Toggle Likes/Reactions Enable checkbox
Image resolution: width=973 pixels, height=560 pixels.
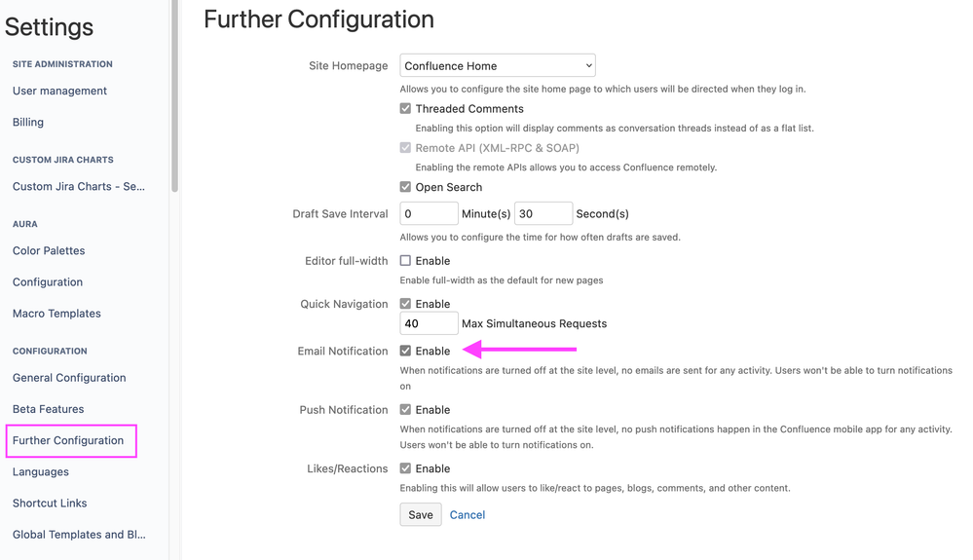point(405,468)
